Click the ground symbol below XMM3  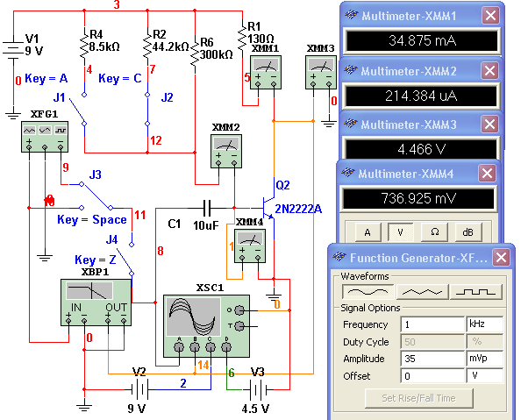tap(329, 124)
